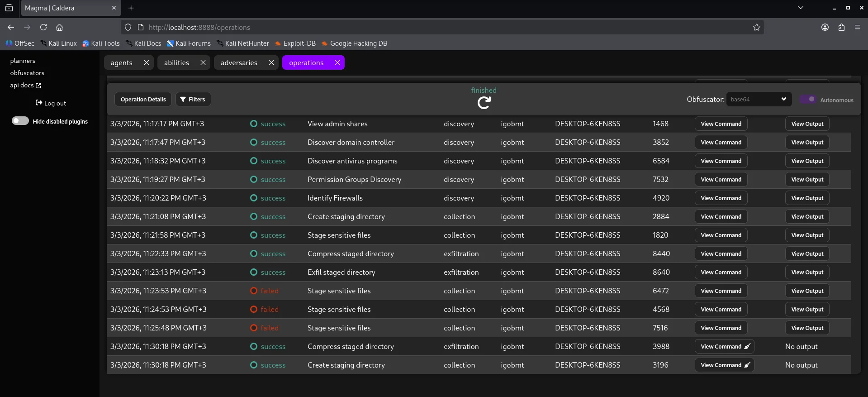
Task: Switch to the abilities tab
Action: pyautogui.click(x=176, y=62)
